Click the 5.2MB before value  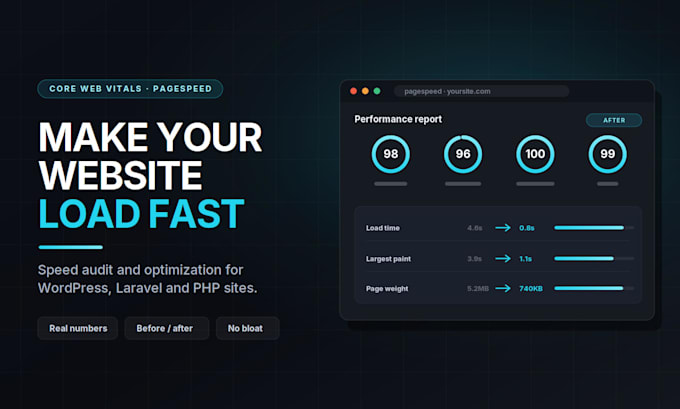(478, 289)
